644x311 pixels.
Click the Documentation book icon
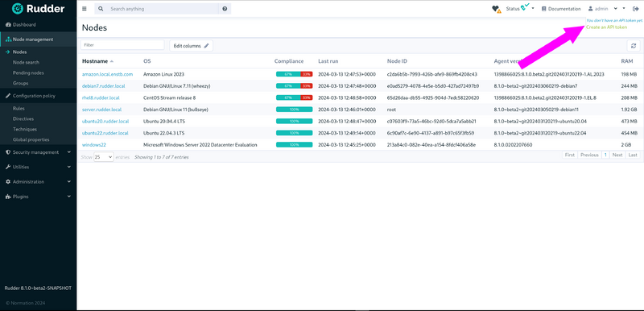click(544, 9)
